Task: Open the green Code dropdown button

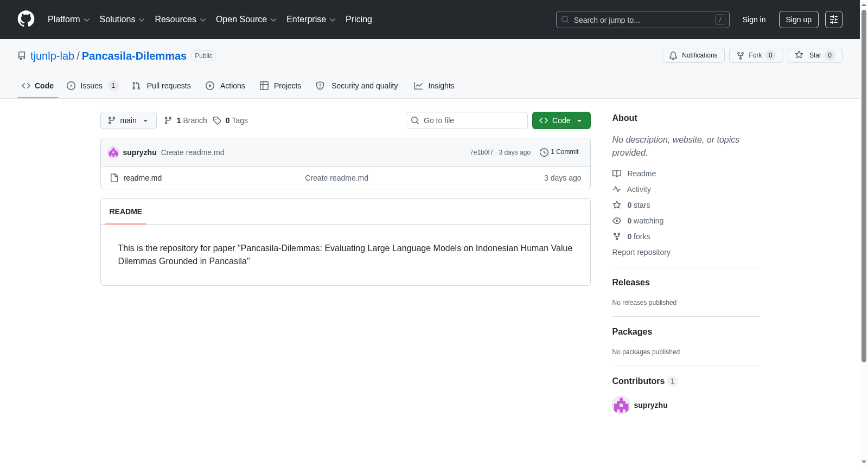Action: 561,120
